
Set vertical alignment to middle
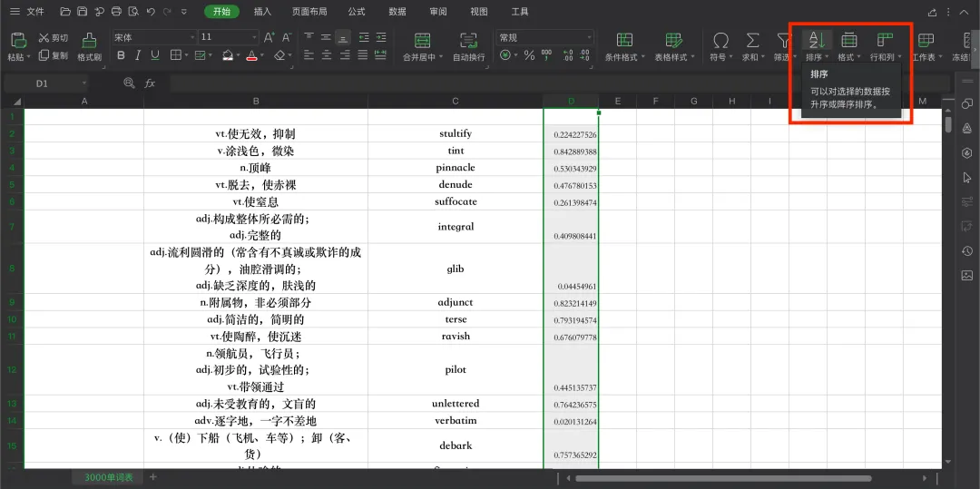coord(326,37)
